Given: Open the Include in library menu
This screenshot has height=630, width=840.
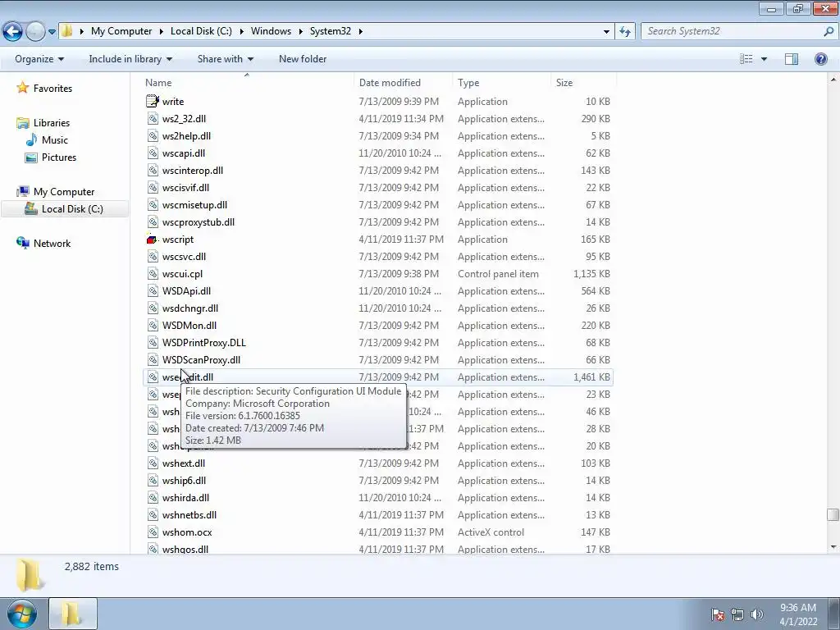Looking at the screenshot, I should tap(130, 59).
